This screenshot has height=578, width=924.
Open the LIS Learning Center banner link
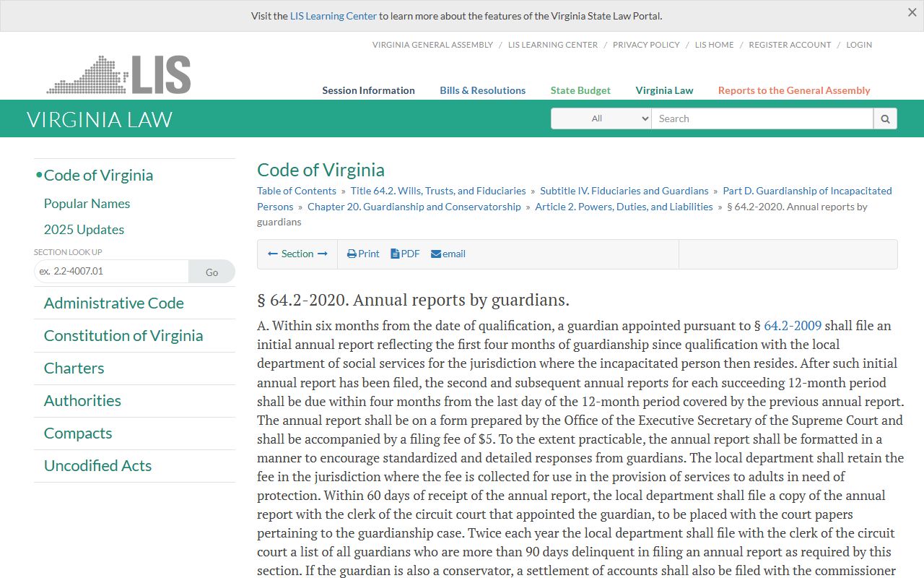coord(334,16)
